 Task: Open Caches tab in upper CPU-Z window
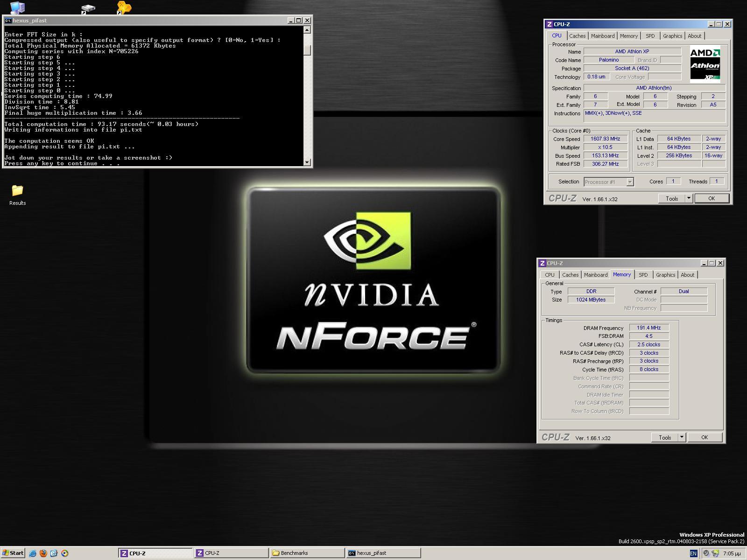(578, 36)
